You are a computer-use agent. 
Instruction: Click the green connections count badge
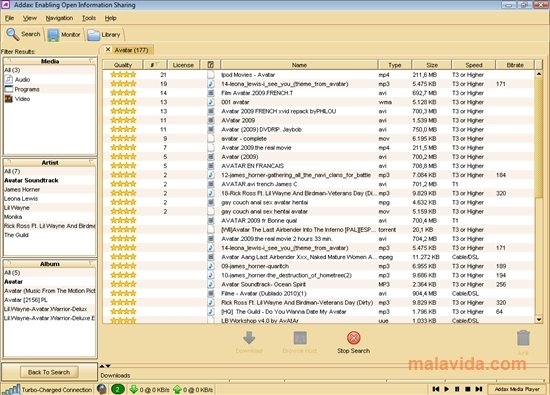click(x=118, y=389)
